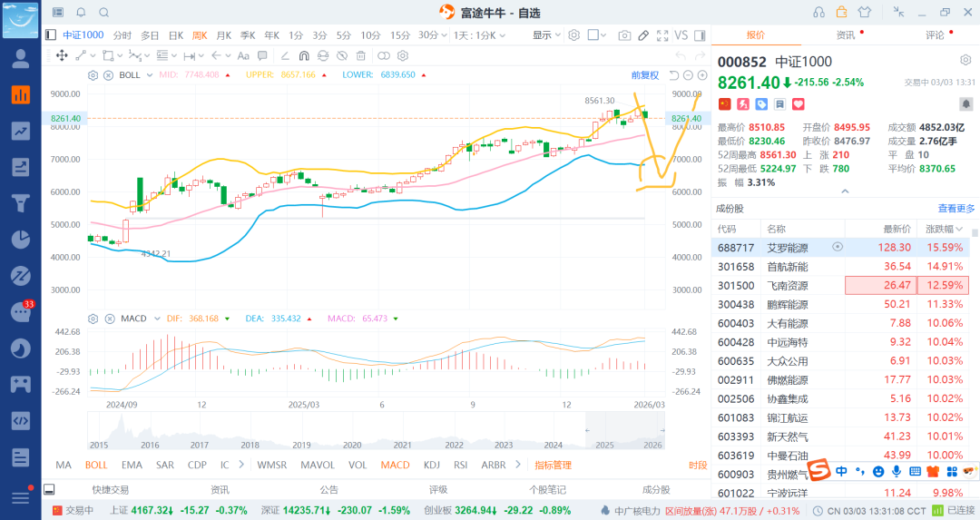The image size is (980, 520).
Task: Open the 显示 display dropdown
Action: (546, 35)
